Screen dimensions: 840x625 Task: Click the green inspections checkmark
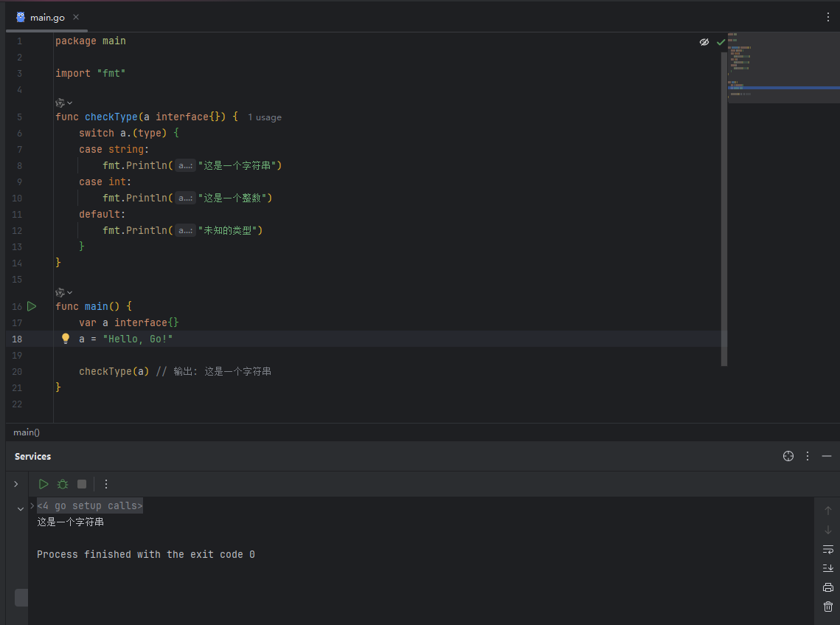721,42
